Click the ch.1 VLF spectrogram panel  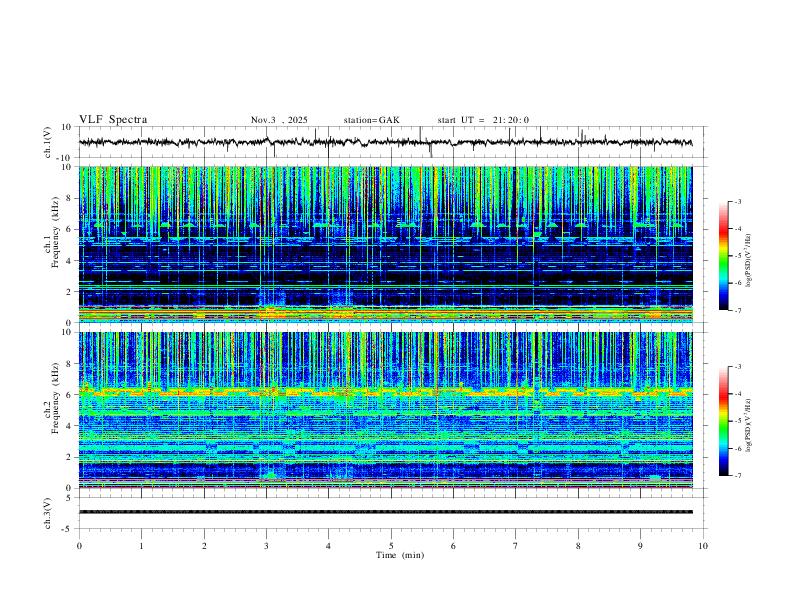[385, 244]
